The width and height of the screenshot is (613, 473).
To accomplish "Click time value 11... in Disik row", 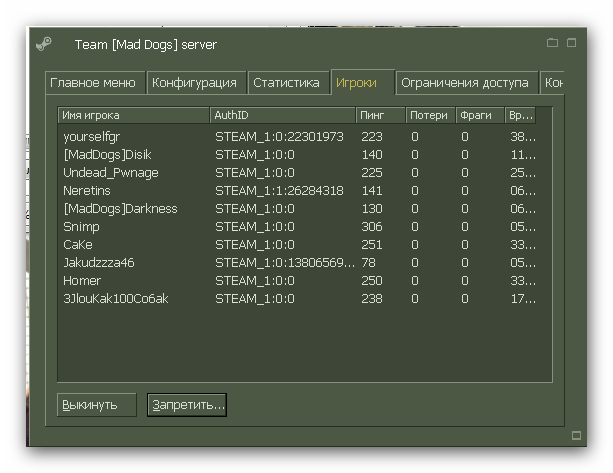I will tap(523, 154).
